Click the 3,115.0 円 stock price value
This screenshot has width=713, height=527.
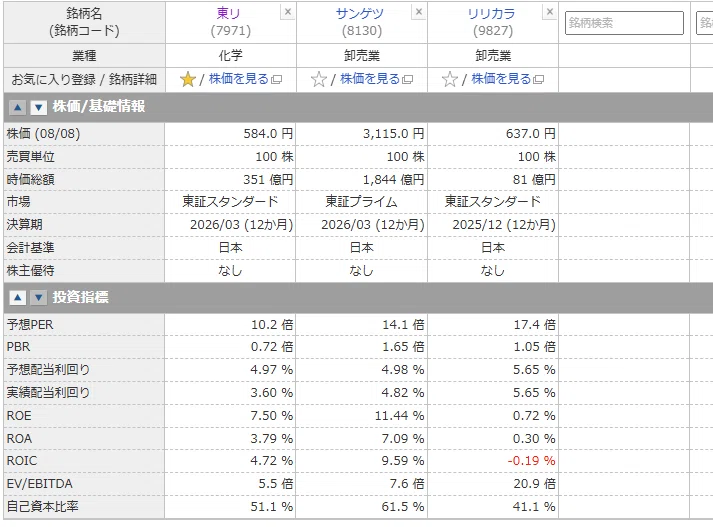(393, 134)
